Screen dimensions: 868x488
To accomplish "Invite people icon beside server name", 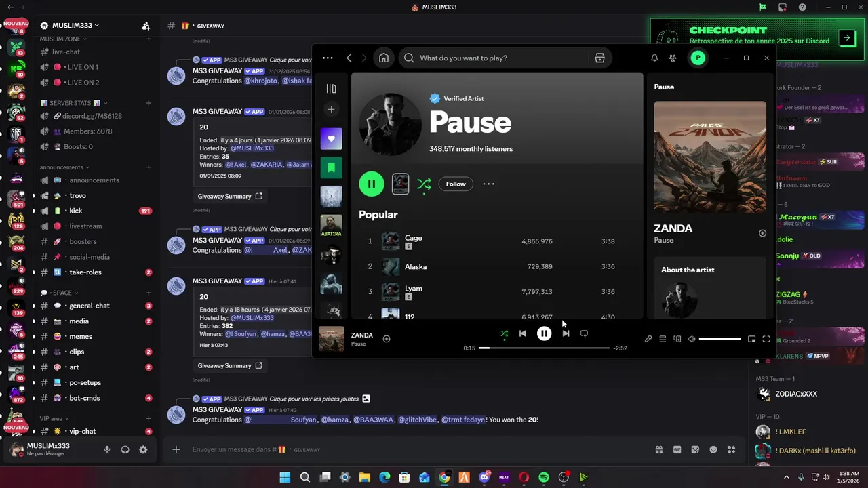I will tap(146, 26).
